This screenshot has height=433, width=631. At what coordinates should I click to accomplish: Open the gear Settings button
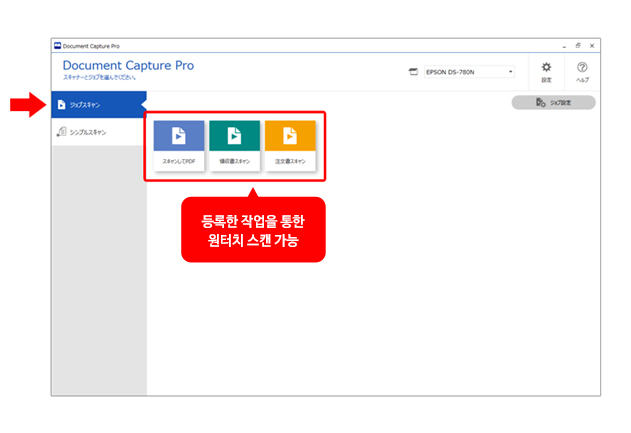coord(546,72)
